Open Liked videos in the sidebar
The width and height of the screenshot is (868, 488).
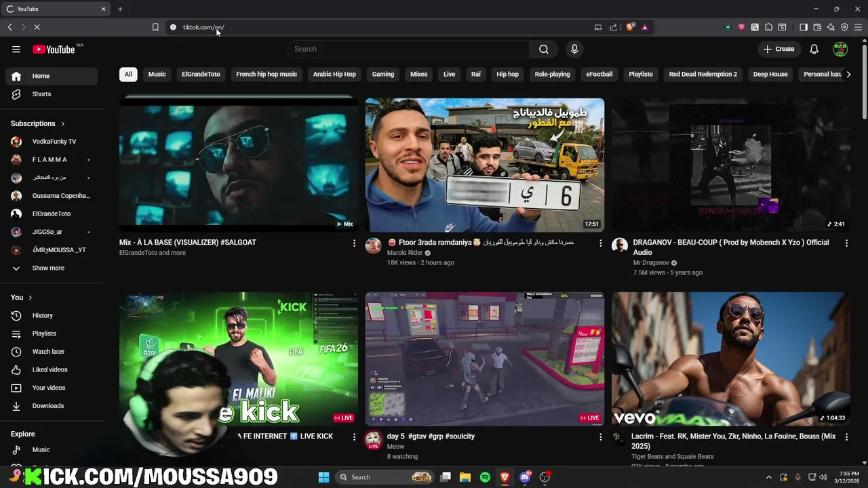click(52, 369)
